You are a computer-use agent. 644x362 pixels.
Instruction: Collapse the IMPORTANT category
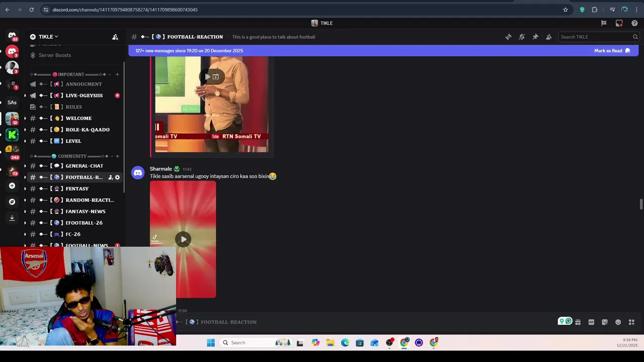coord(70,74)
